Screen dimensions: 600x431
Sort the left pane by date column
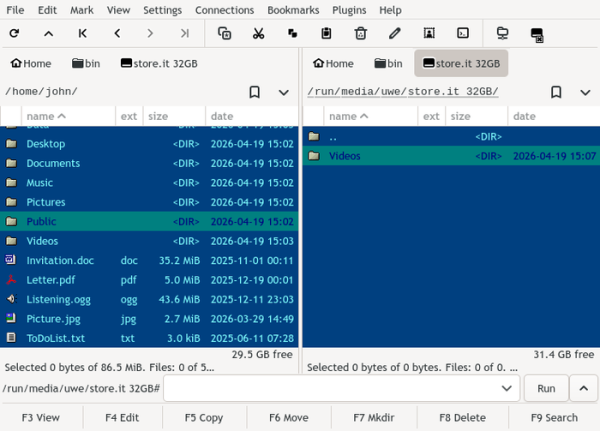[x=251, y=116]
